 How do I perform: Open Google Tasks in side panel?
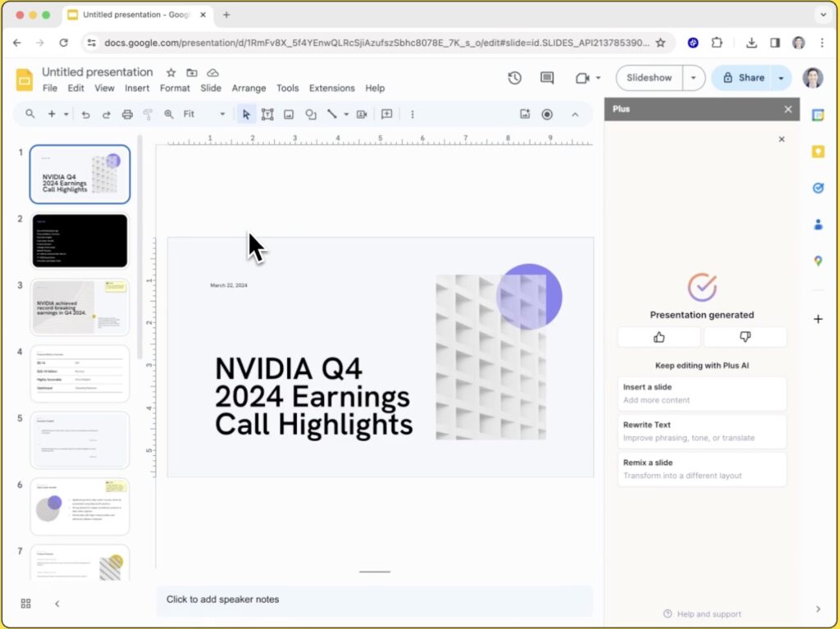tap(818, 188)
